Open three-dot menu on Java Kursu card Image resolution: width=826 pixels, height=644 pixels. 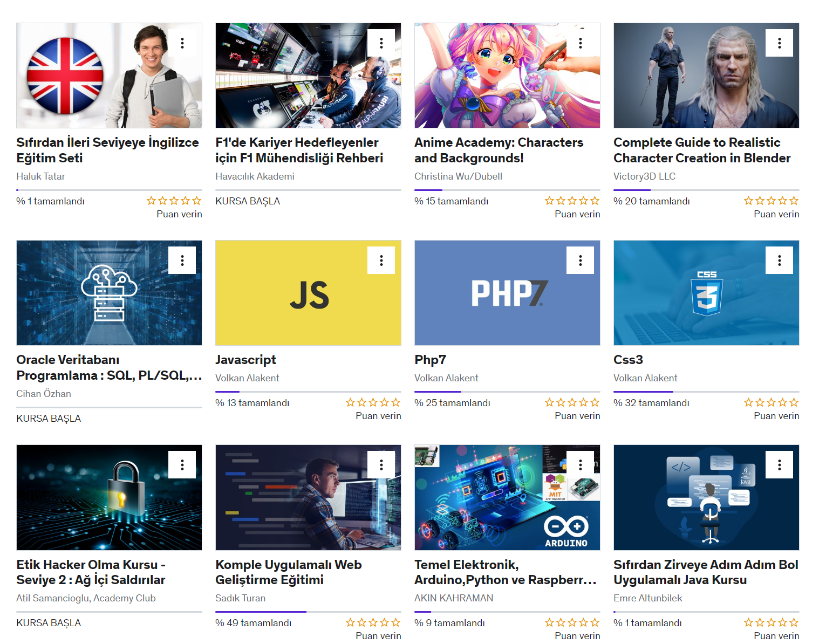coord(780,465)
